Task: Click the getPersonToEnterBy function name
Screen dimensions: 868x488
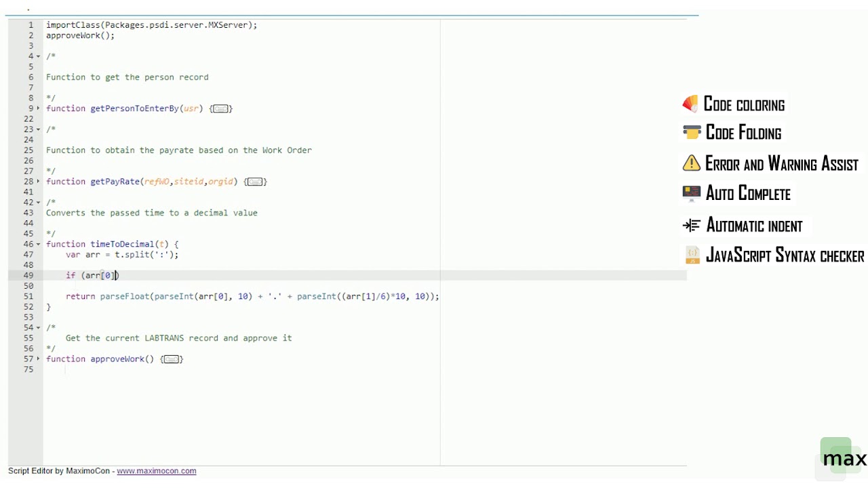Action: 134,108
